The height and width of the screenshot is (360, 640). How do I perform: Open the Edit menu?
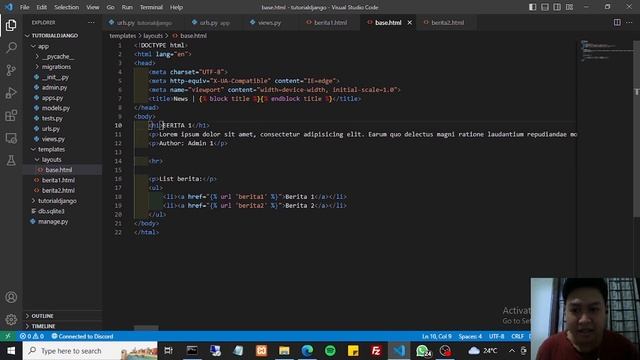pyautogui.click(x=42, y=7)
